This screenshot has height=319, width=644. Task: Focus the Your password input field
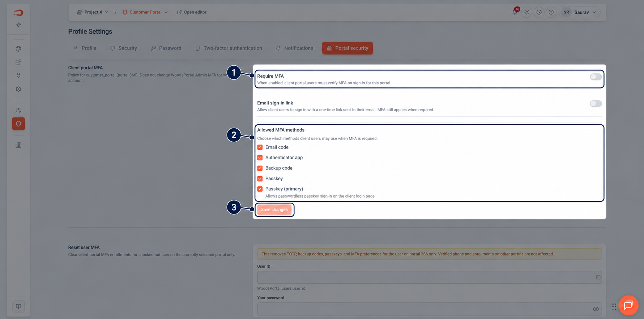[429, 309]
